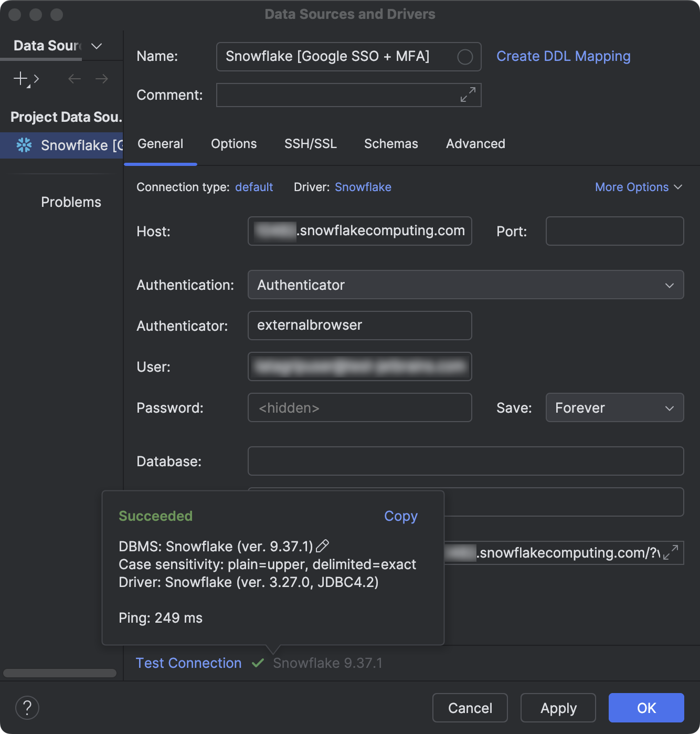Click the pencil edit icon beside DBMS version
The width and height of the screenshot is (700, 734).
(323, 546)
